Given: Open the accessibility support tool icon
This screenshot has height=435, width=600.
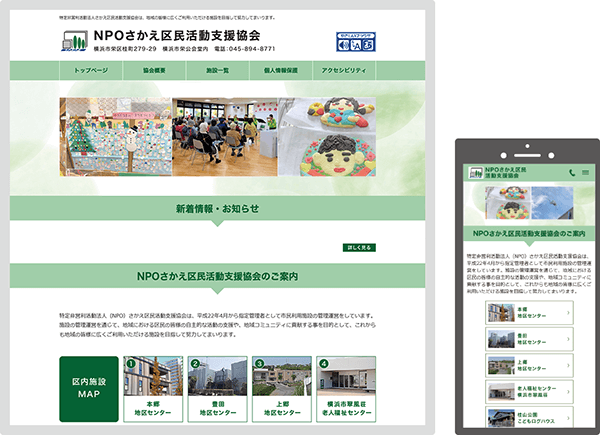Looking at the screenshot, I should point(356,41).
